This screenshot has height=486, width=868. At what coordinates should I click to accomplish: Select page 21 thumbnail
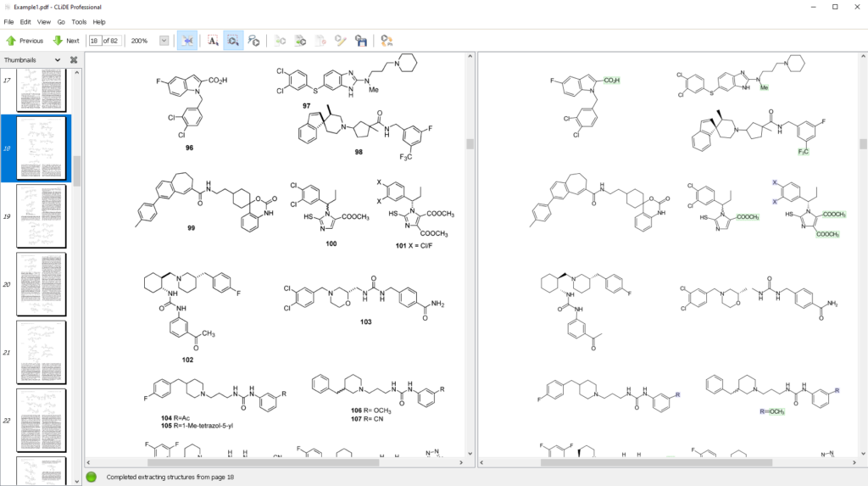(41, 352)
